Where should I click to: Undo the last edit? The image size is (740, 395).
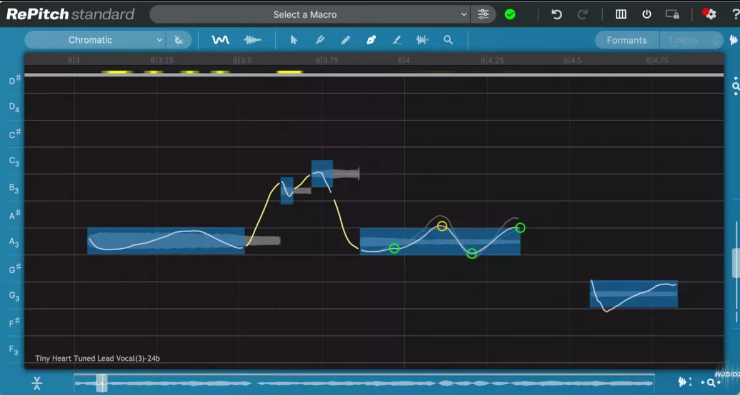pos(557,15)
